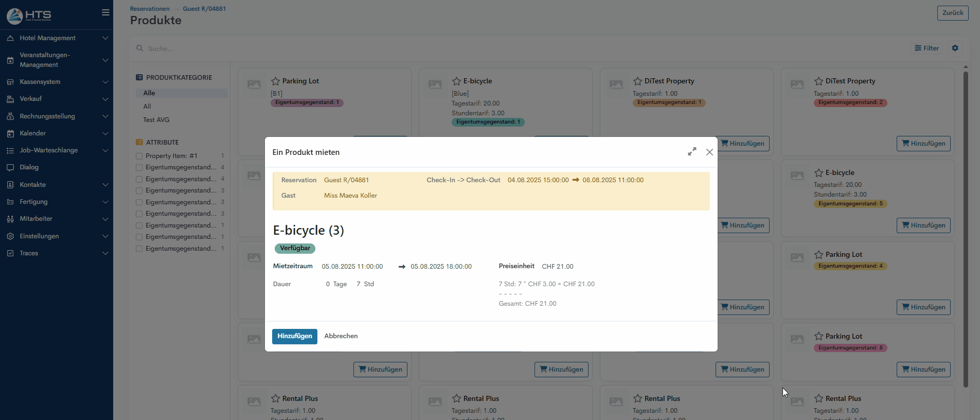The image size is (980, 420).
Task: Open the Verkauf menu item
Action: 56,99
